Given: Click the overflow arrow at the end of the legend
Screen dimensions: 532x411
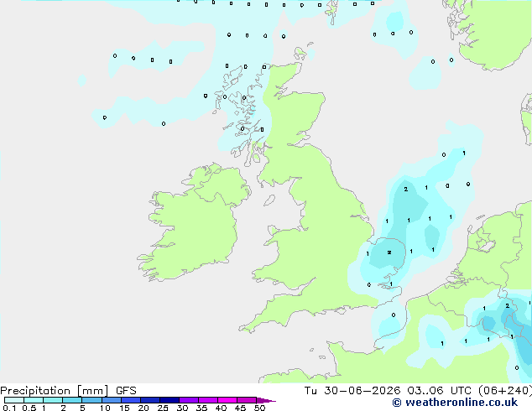Looking at the screenshot, I should click(266, 401).
